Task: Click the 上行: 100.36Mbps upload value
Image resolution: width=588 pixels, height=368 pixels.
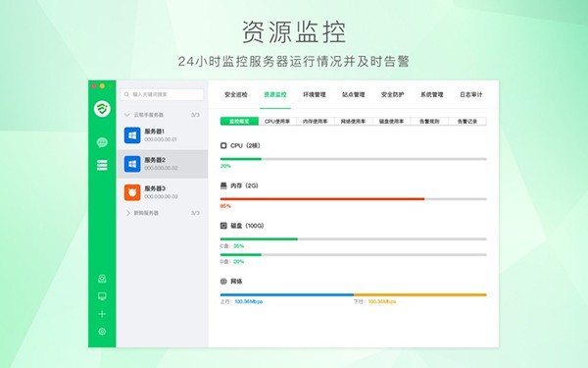Action: click(x=241, y=301)
